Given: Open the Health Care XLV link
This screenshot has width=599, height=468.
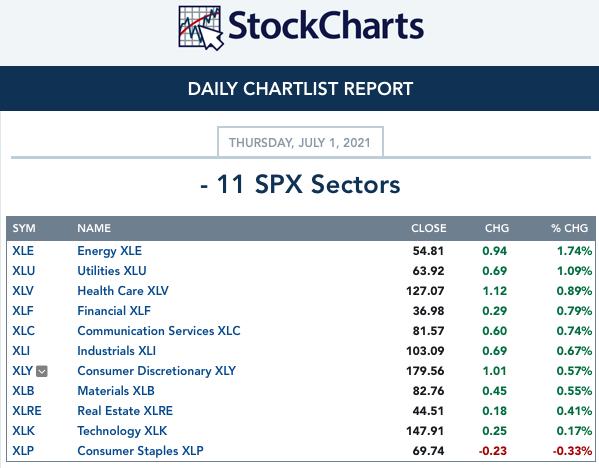Looking at the screenshot, I should [x=123, y=291].
